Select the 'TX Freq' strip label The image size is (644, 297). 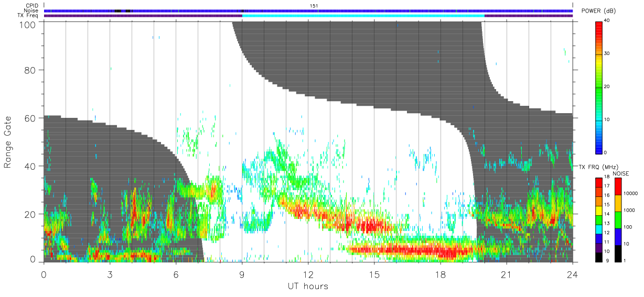(x=28, y=16)
